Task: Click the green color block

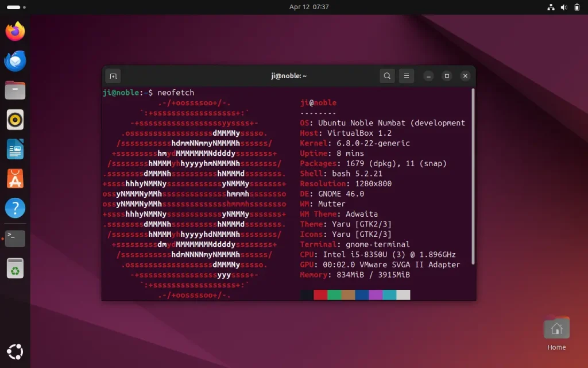Action: (334, 295)
